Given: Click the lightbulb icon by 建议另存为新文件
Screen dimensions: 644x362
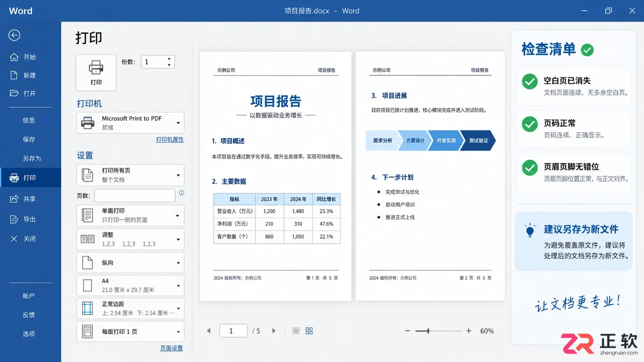Looking at the screenshot, I should pyautogui.click(x=530, y=230).
